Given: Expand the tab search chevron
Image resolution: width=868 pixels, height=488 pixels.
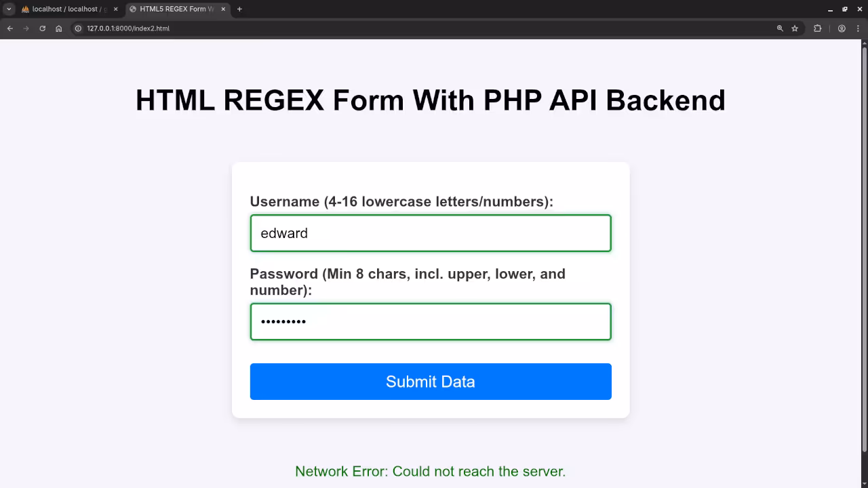Looking at the screenshot, I should (9, 9).
